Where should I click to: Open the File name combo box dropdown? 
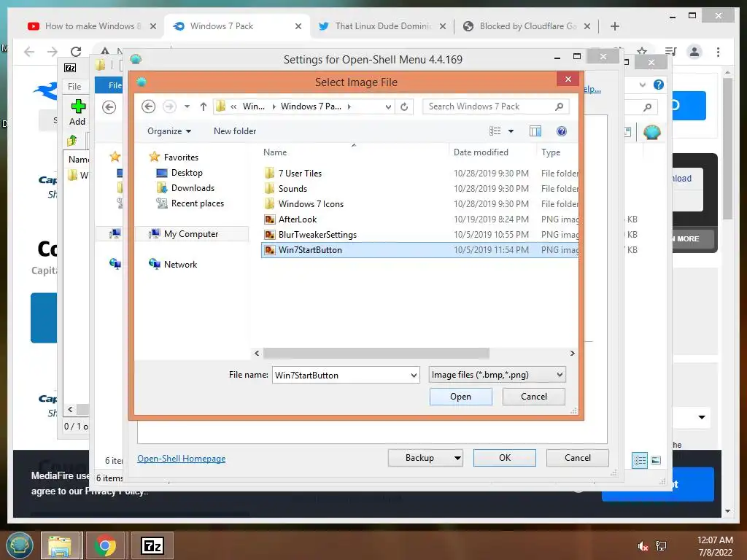pyautogui.click(x=414, y=376)
